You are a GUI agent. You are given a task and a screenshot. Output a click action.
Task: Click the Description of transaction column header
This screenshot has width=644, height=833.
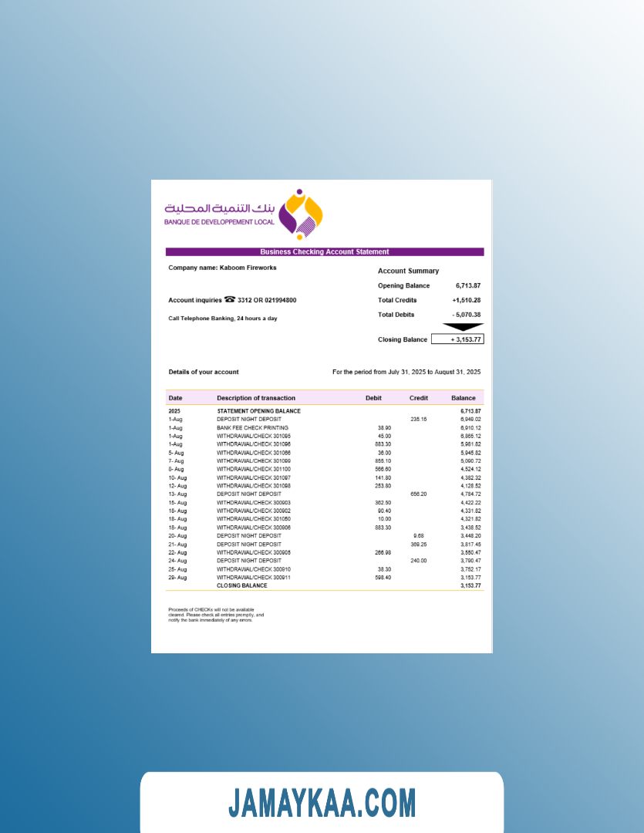(x=256, y=398)
